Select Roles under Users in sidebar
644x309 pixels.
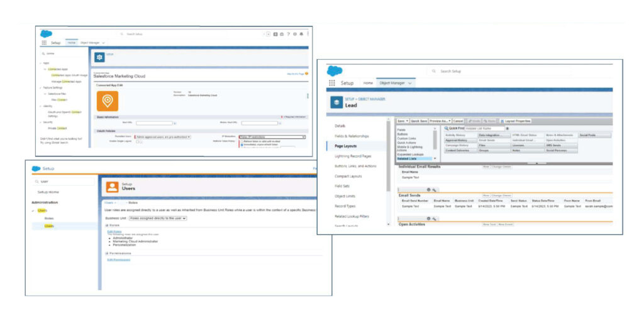(49, 219)
